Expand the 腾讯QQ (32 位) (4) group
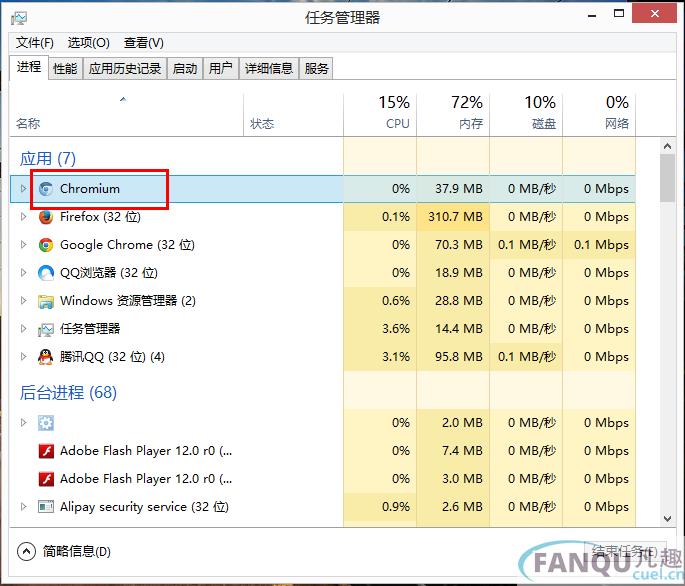The height and width of the screenshot is (586, 685). coord(24,357)
